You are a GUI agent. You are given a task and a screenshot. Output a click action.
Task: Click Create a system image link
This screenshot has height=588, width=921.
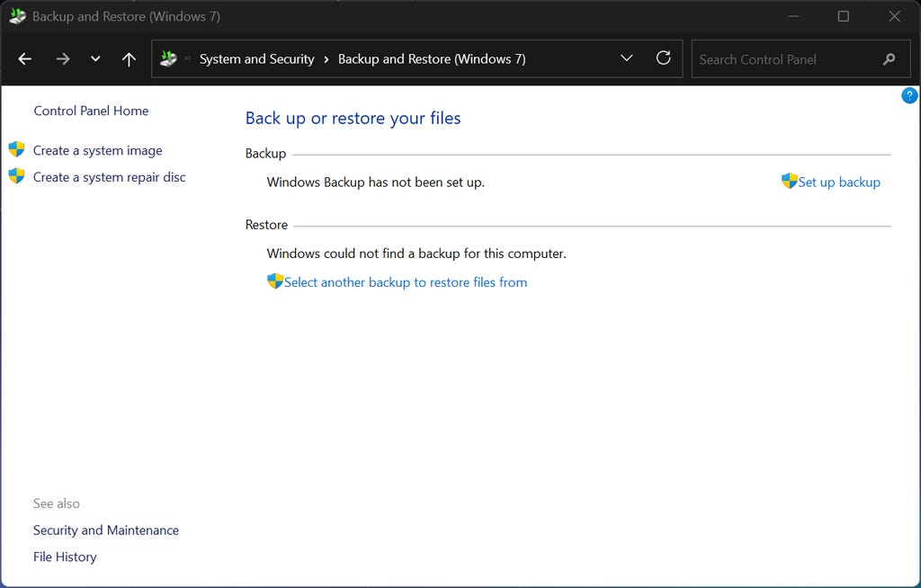pos(97,150)
